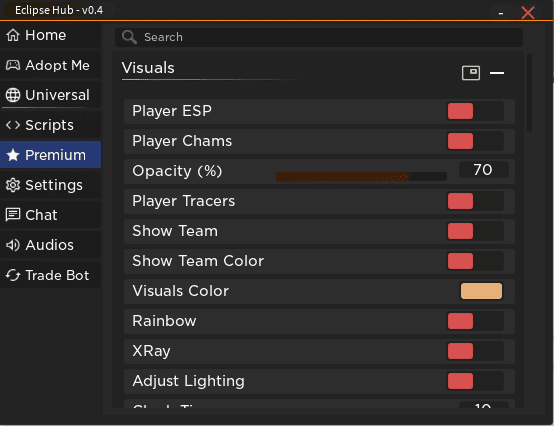Screen dimensions: 554x426
Task: Click the search magnifier icon
Action: pos(129,37)
